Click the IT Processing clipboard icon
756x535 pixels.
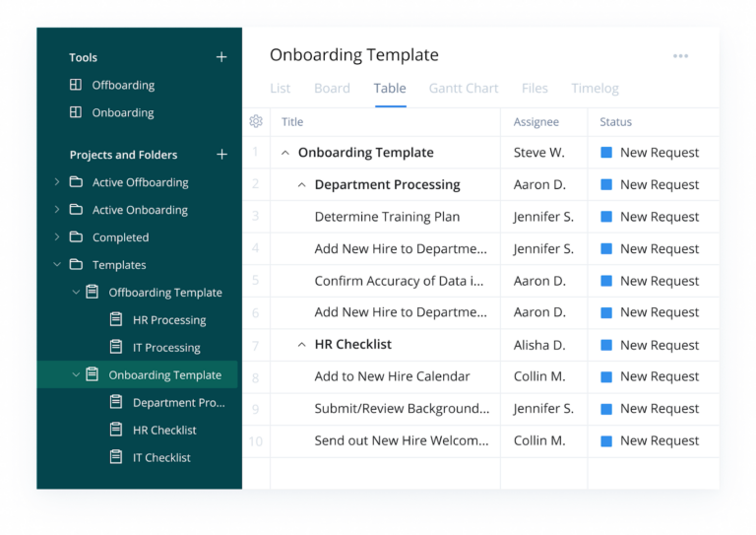116,347
